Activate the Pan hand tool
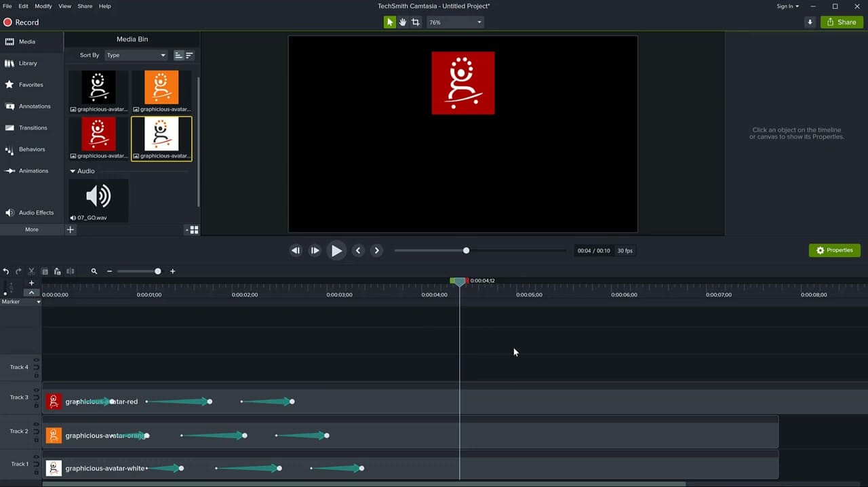Image resolution: width=868 pixels, height=487 pixels. (x=402, y=22)
